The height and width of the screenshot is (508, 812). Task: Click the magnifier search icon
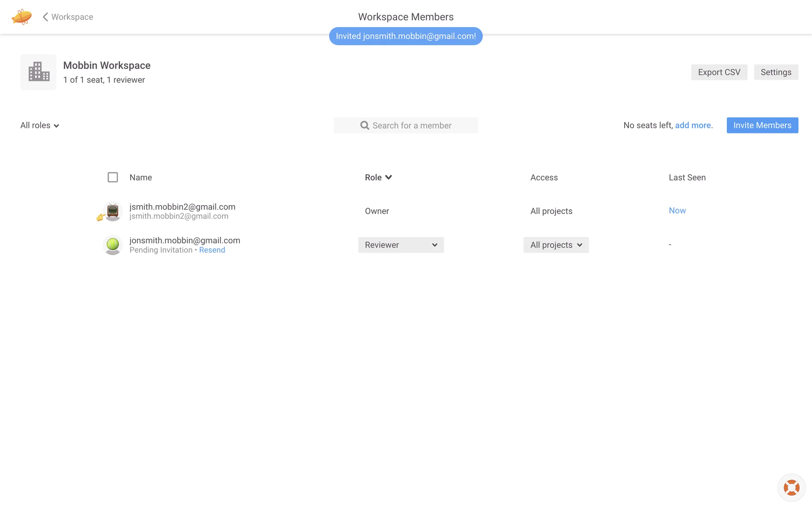click(365, 125)
